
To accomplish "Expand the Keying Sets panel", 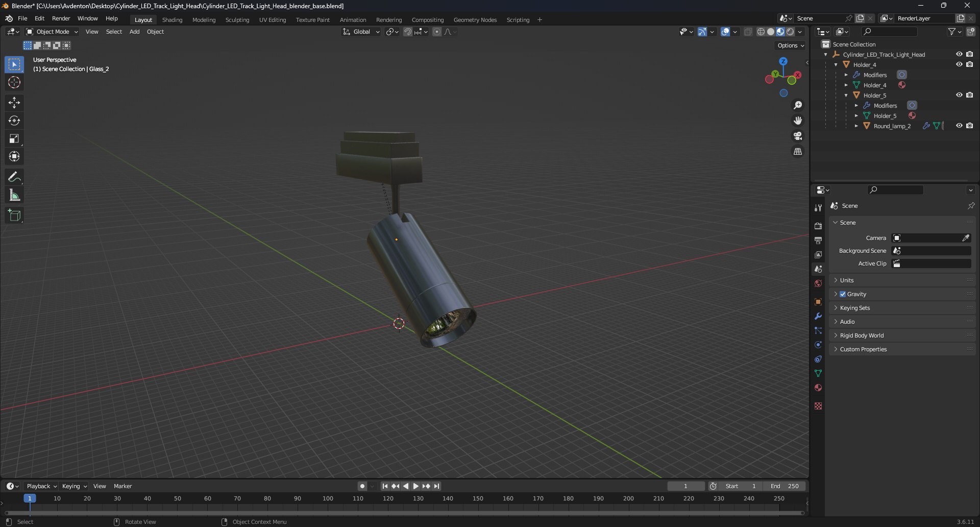I will (902, 308).
